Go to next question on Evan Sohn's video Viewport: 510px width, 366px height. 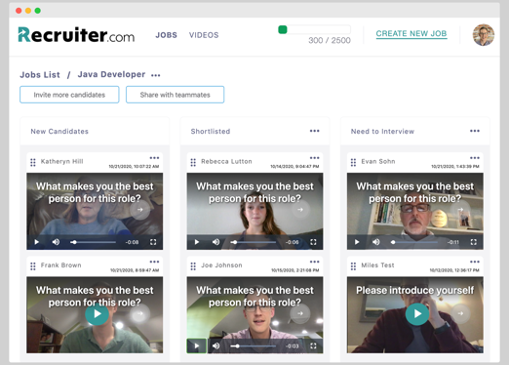pyautogui.click(x=460, y=210)
